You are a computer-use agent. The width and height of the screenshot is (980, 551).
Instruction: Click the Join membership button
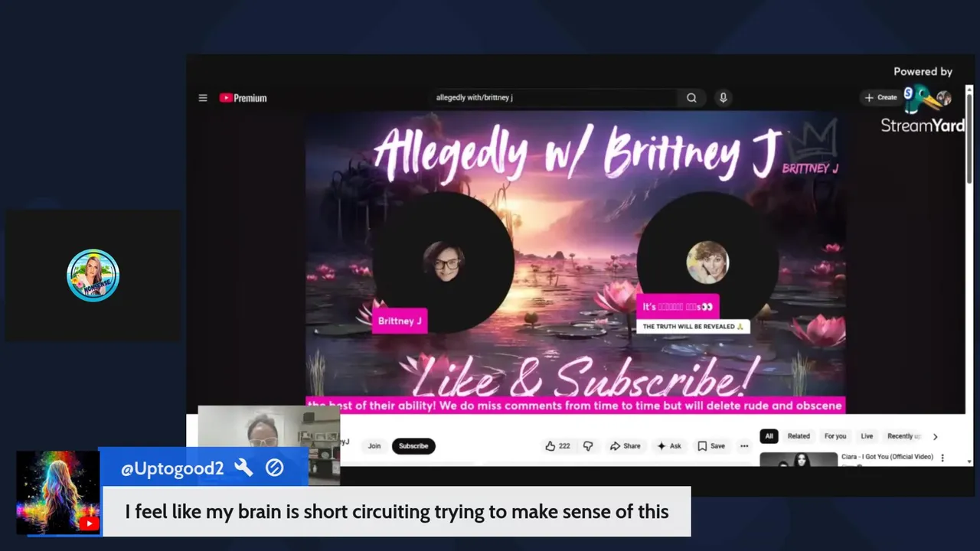pos(374,446)
